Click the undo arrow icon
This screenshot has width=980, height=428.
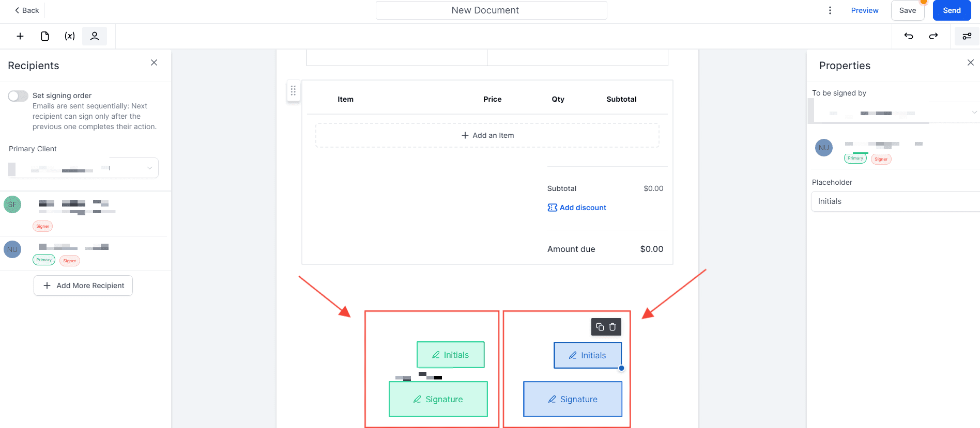click(x=909, y=36)
